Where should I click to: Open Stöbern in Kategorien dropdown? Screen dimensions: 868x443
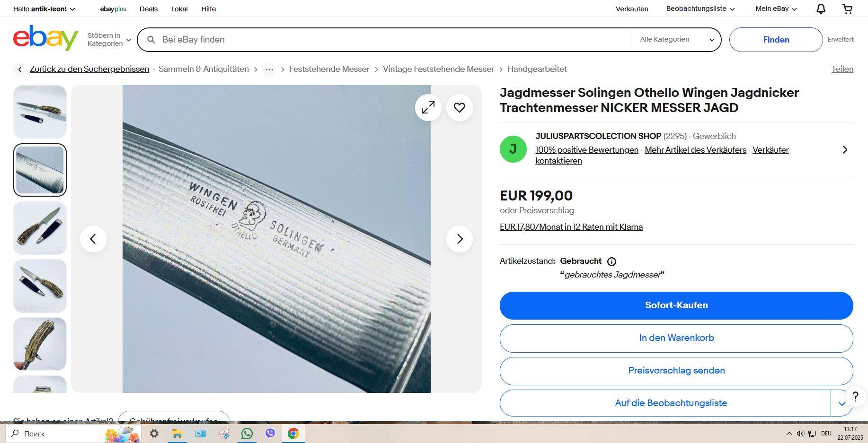109,40
